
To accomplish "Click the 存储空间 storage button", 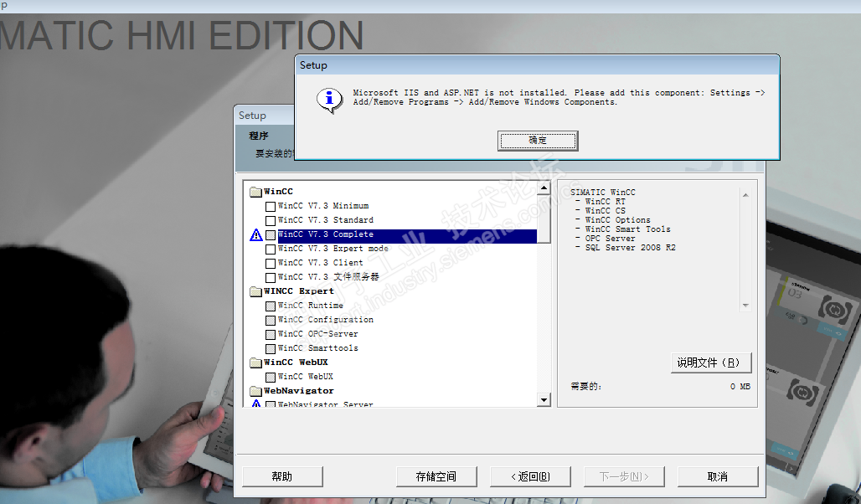I will [436, 476].
